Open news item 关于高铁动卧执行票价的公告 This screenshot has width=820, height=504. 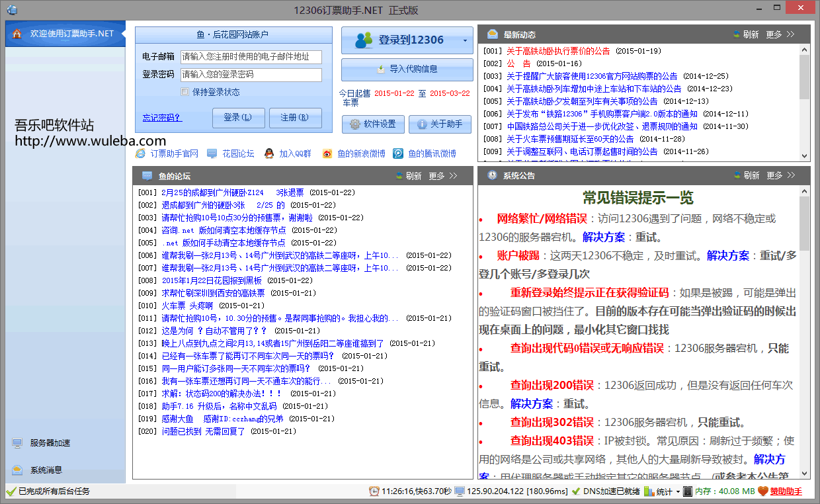(x=559, y=51)
